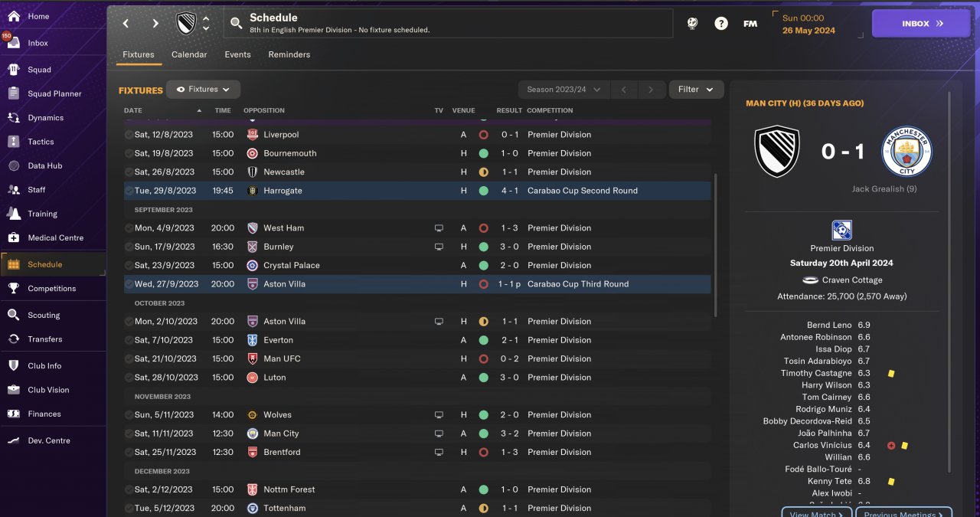
Task: Click the search magnifier icon
Action: [x=236, y=24]
